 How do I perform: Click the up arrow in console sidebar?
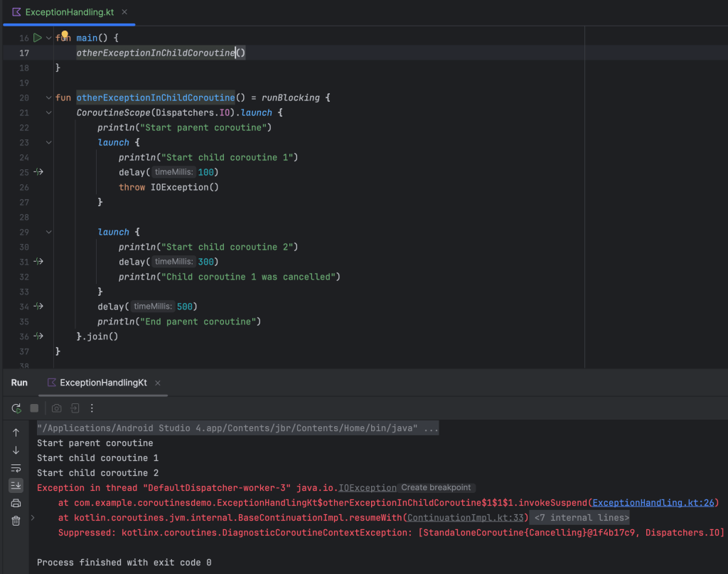point(16,432)
